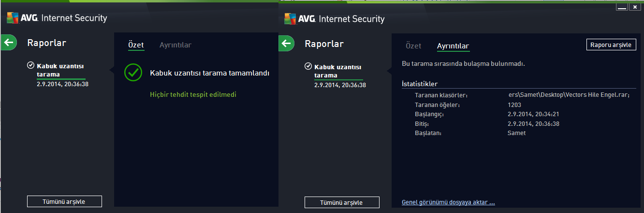Click Tümünü arşivle below the summary window's report list
Viewport: 644px width, 213px height.
[64, 201]
